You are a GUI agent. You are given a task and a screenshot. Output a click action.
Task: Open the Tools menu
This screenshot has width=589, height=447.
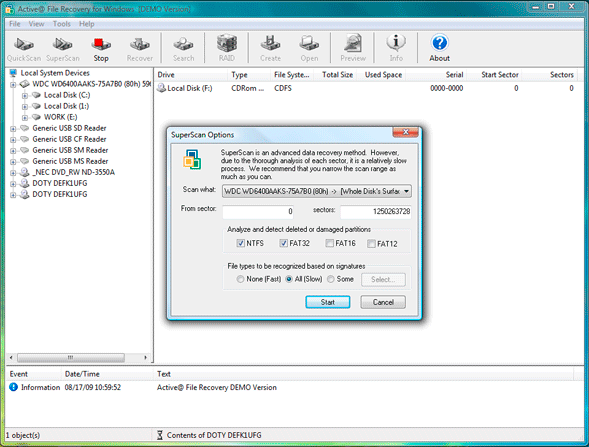coord(62,24)
